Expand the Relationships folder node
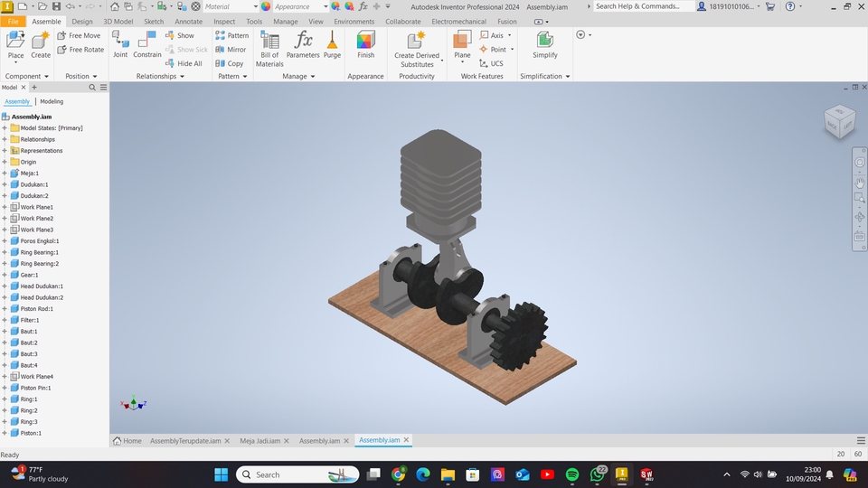Screen dimensions: 868x488 tap(5, 139)
